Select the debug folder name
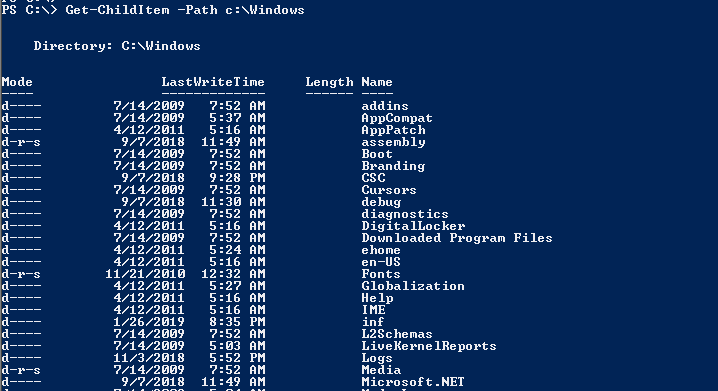 click(381, 202)
